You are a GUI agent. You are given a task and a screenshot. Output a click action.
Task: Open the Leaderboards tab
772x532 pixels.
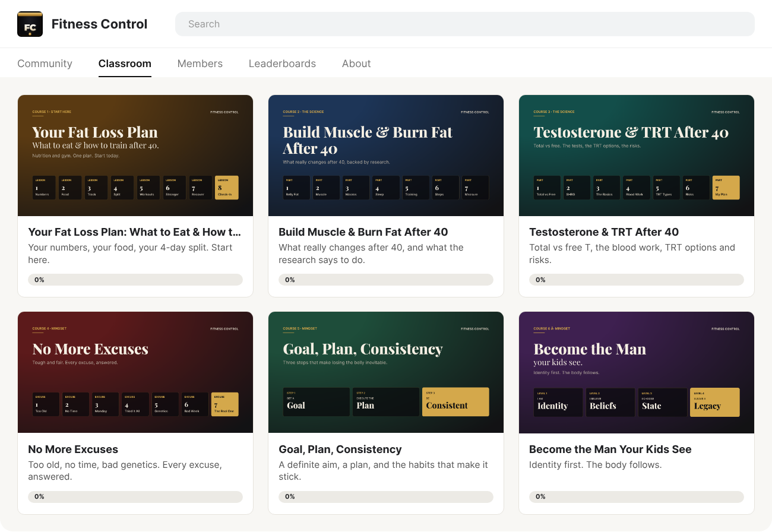282,64
